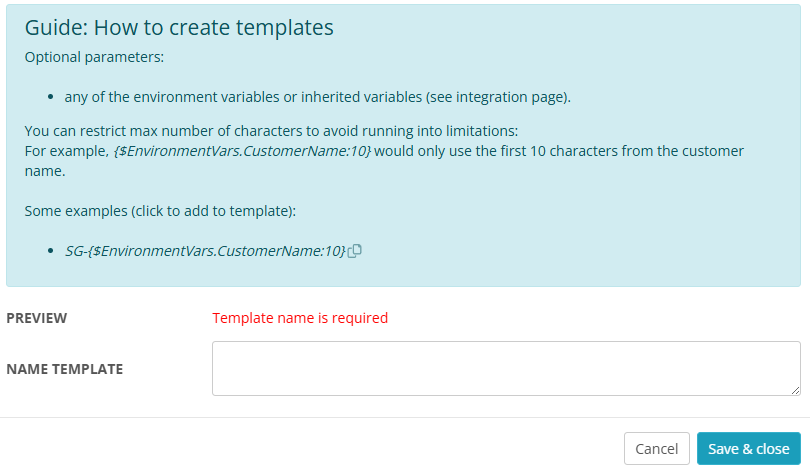Click the 'Optional parameters:' text
This screenshot has height=473, width=810.
click(x=95, y=57)
